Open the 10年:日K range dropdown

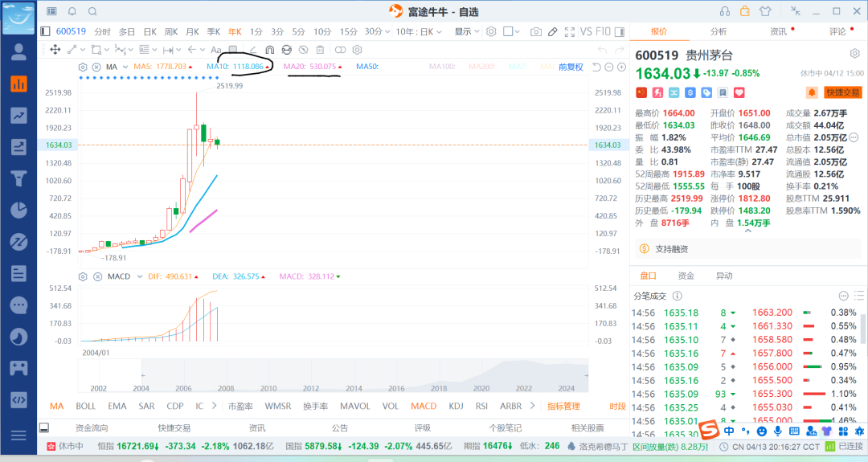click(x=419, y=32)
